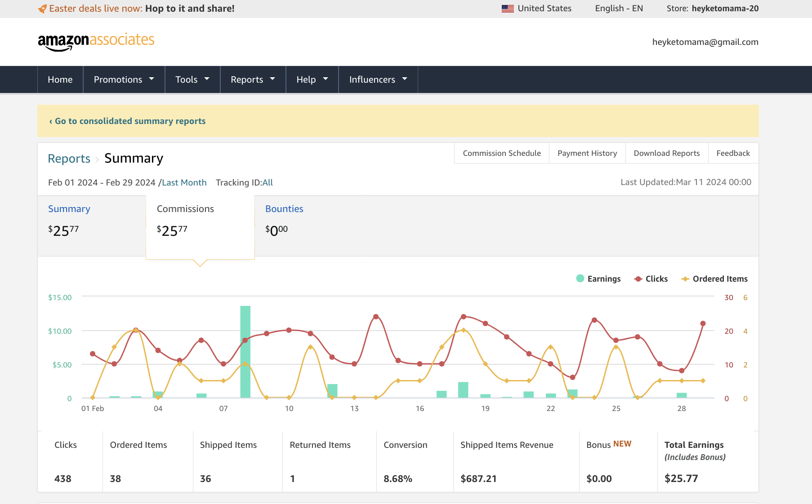
Task: Click the Shipped Items Revenue $687.21
Action: tap(478, 479)
